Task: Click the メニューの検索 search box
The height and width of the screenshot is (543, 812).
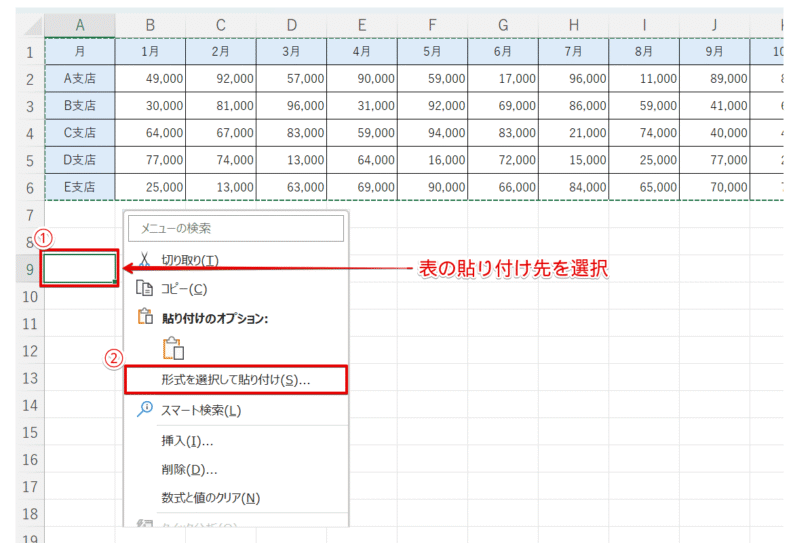Action: click(236, 228)
